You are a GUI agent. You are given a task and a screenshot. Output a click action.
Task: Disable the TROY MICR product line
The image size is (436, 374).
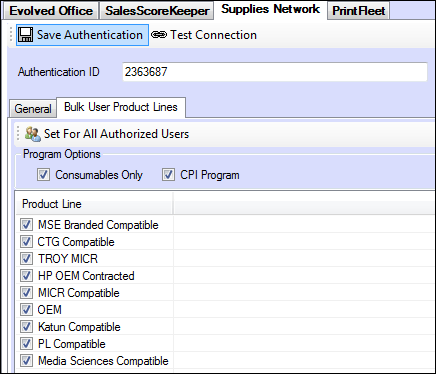click(x=26, y=259)
